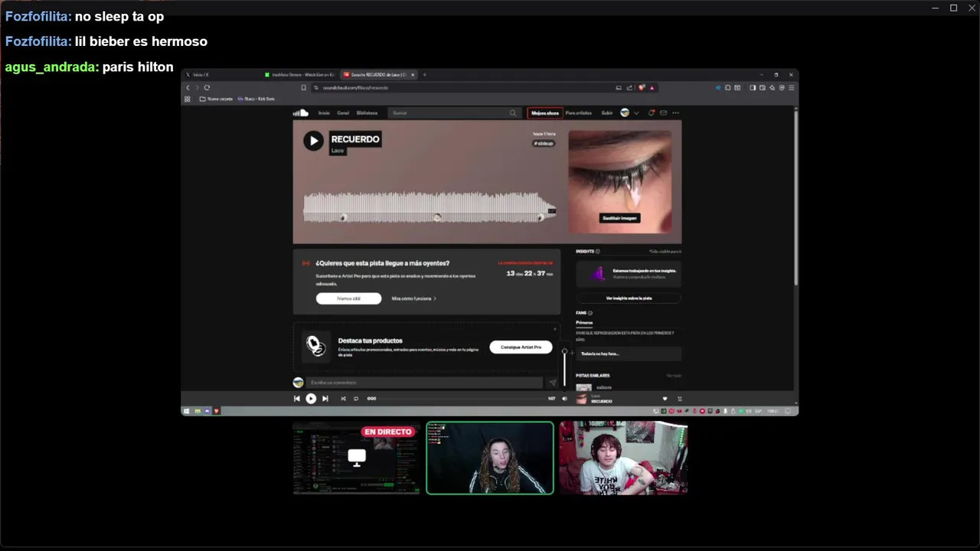Select the 'Primeros' fans tab

584,323
